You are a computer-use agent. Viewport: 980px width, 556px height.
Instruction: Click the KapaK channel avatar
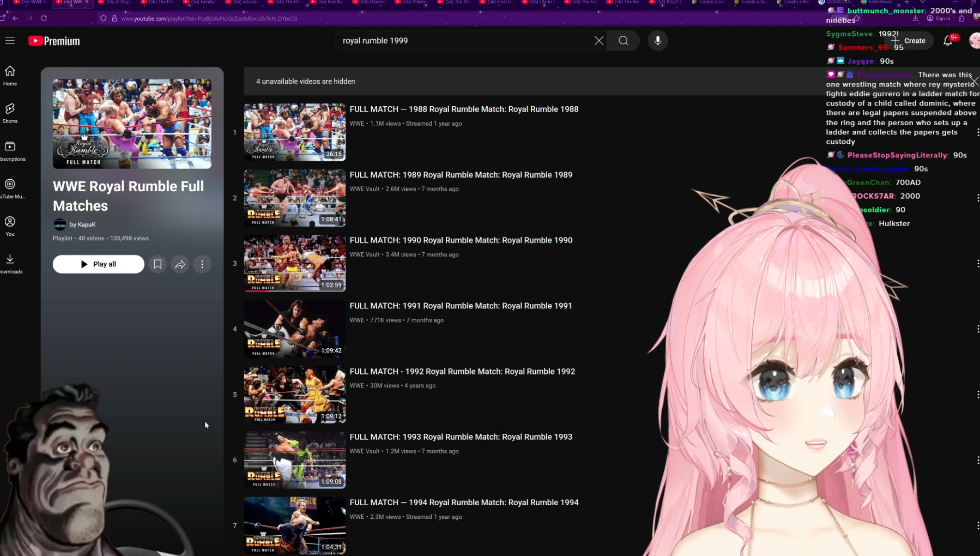pos(59,225)
